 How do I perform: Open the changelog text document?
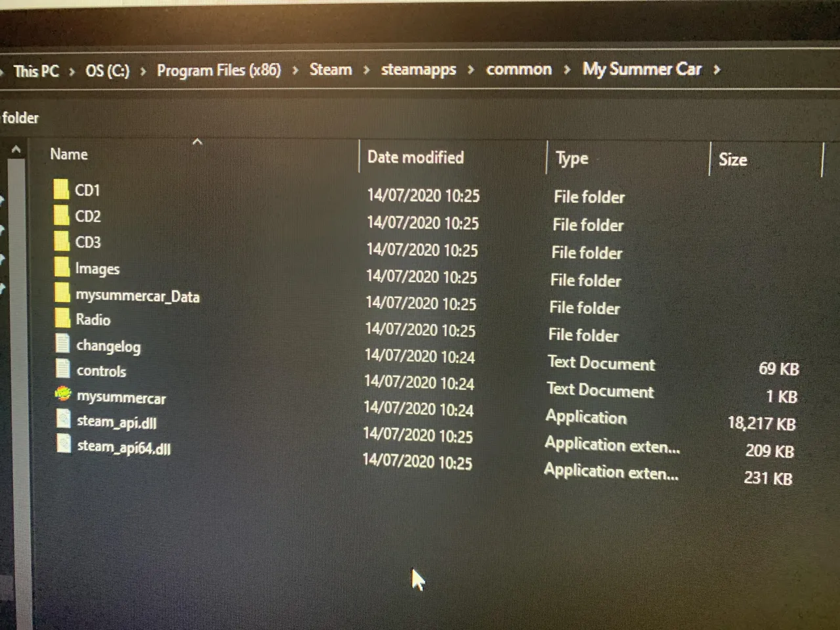[108, 346]
